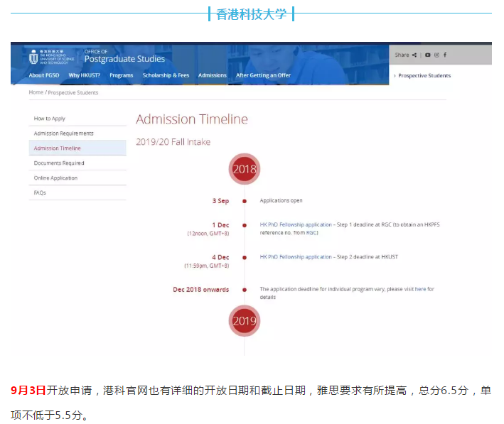This screenshot has width=504, height=424.
Task: Click the 1 Dec timeline dot
Action: tap(245, 225)
